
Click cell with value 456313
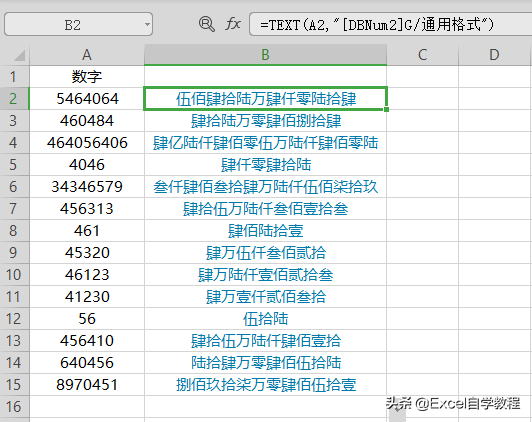click(87, 209)
